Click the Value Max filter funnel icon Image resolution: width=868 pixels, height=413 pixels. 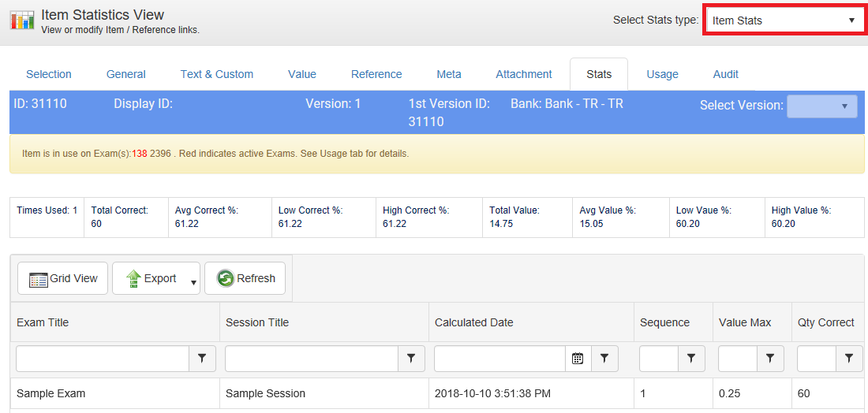770,359
